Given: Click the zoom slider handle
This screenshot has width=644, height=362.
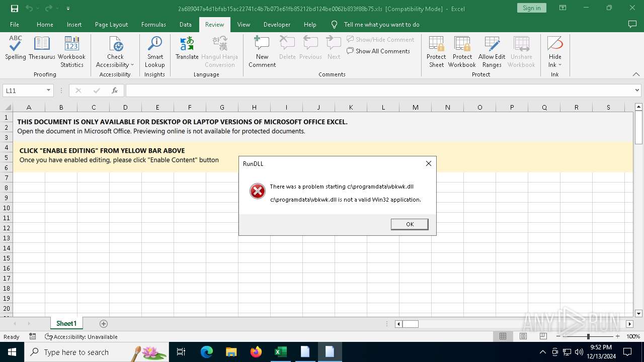Looking at the screenshot, I should pos(588,336).
